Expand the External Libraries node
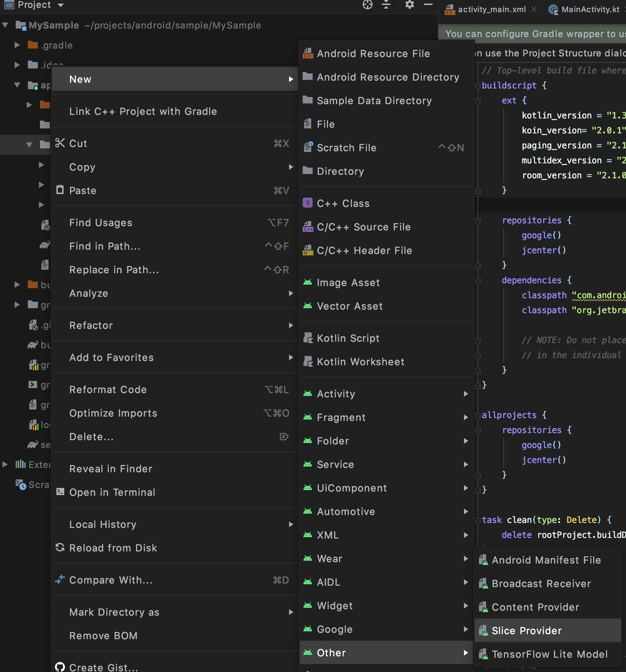 pyautogui.click(x=5, y=464)
